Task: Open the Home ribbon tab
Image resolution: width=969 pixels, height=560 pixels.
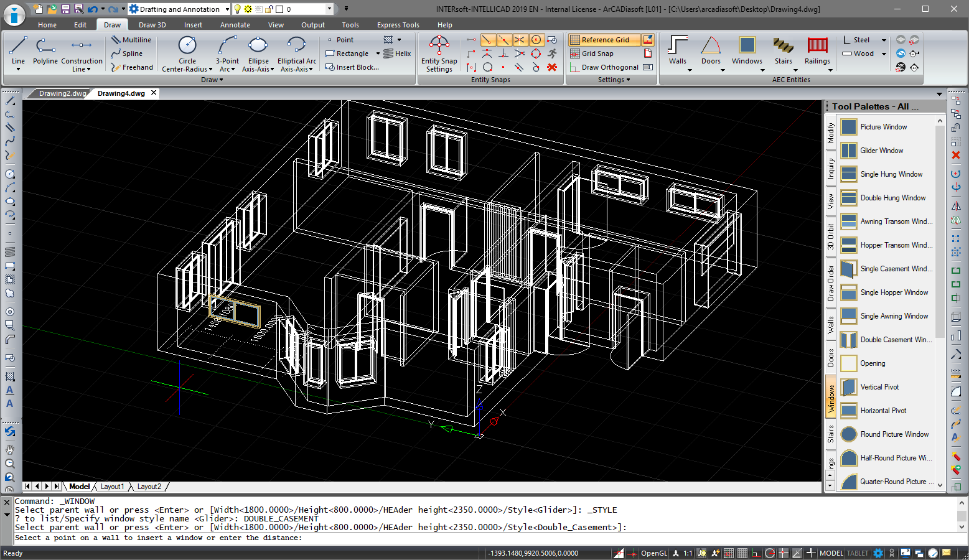Action: click(x=47, y=25)
